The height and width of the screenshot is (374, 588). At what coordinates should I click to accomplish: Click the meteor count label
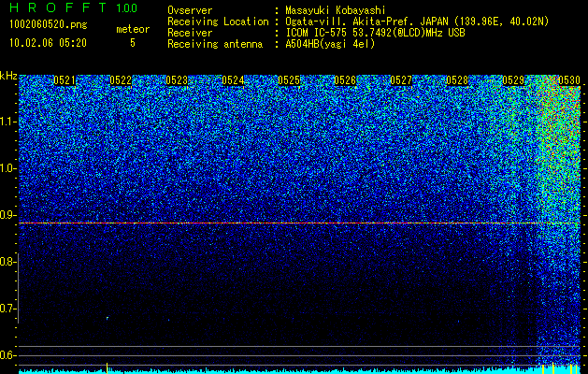133,29
